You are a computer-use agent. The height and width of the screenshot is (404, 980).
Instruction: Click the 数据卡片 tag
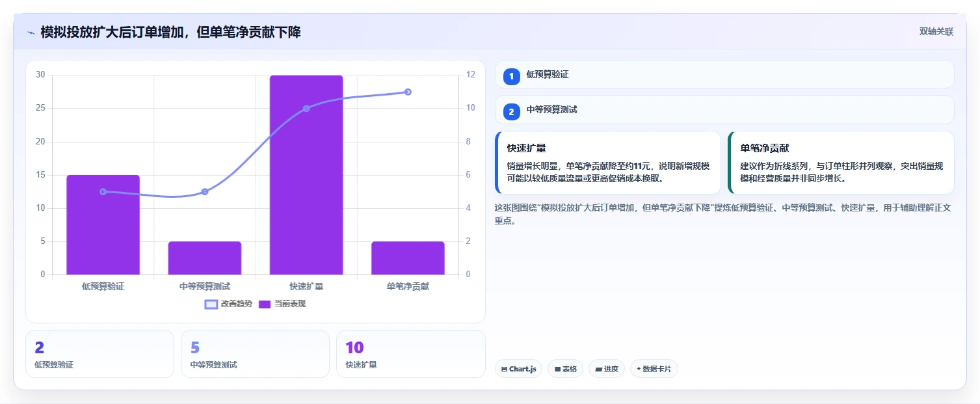(654, 369)
